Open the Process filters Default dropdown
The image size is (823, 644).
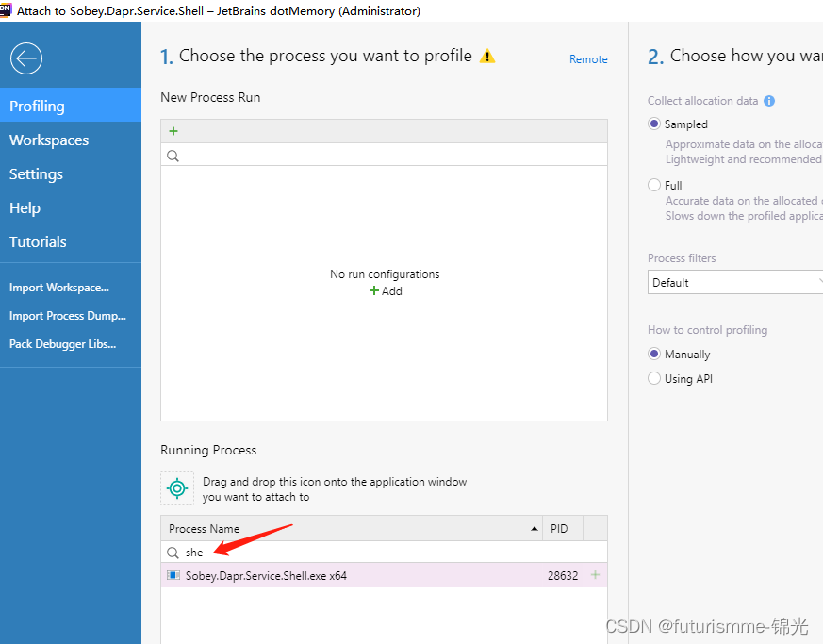[x=735, y=282]
